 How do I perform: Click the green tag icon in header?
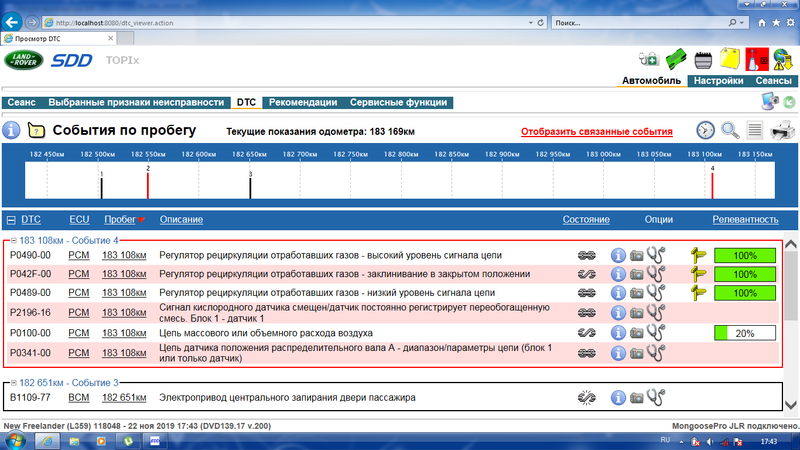click(676, 59)
